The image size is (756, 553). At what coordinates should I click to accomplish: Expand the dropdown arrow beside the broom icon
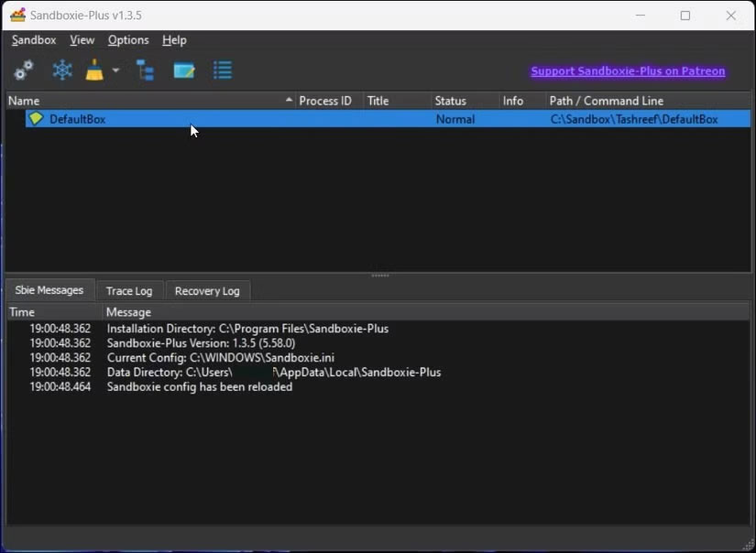coord(115,70)
